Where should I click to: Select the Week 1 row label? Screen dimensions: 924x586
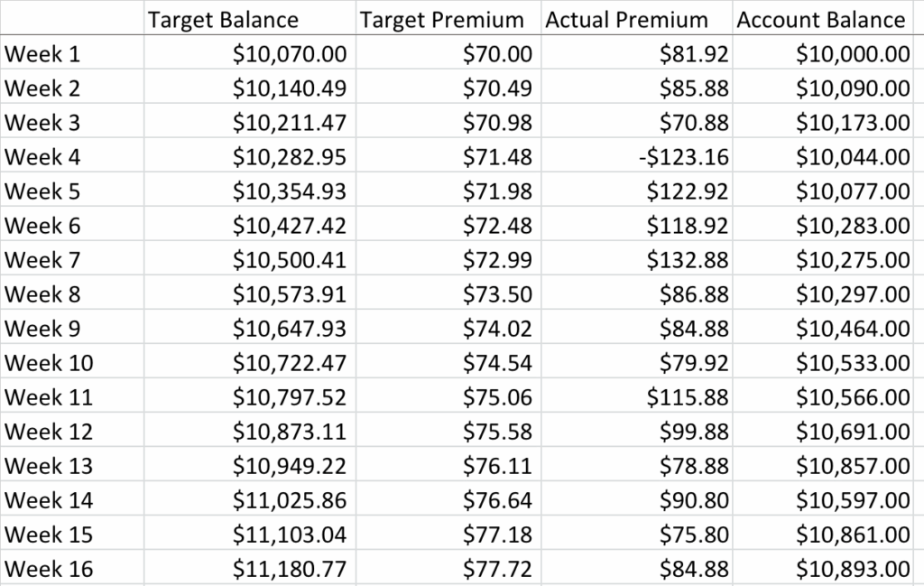click(42, 54)
